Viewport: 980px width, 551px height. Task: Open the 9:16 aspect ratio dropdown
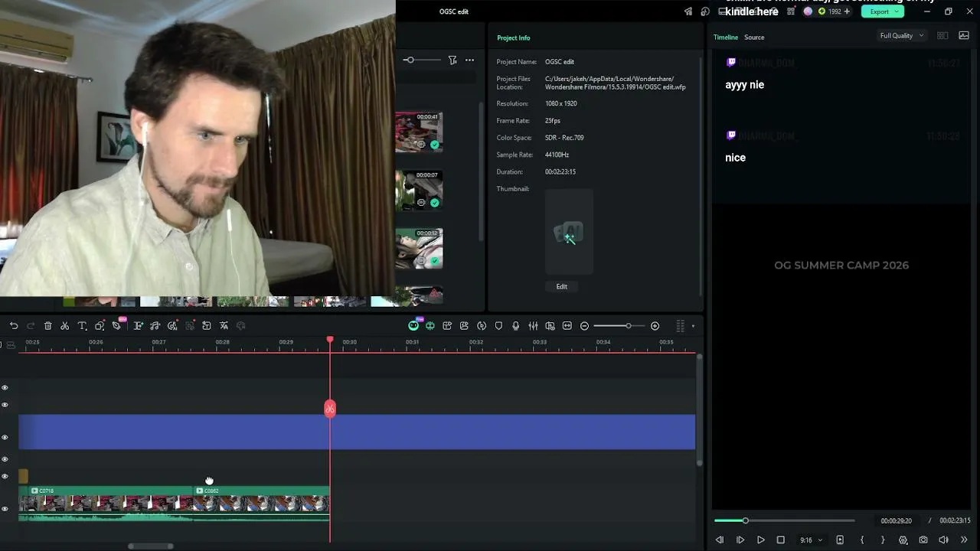click(811, 540)
